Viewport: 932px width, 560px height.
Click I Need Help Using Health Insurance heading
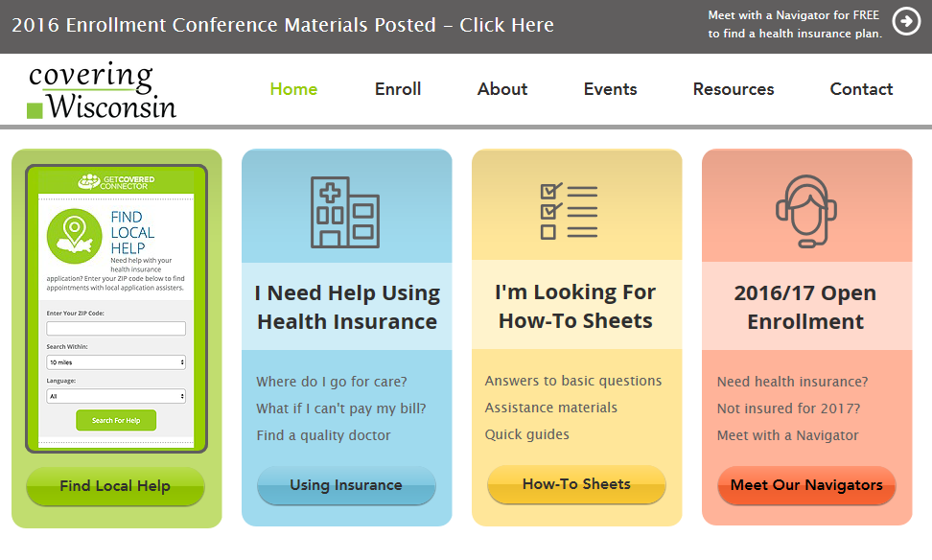[347, 308]
